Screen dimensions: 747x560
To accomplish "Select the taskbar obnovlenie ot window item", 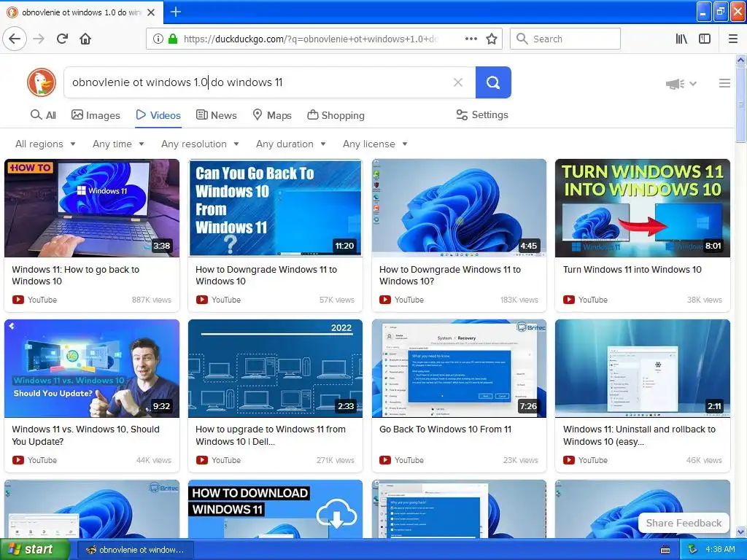I will click(135, 550).
